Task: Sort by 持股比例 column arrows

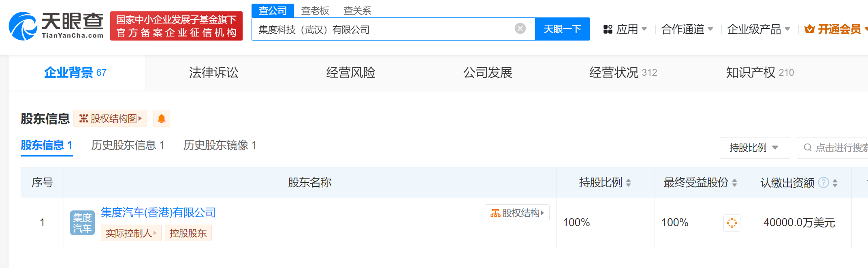Action: pos(628,183)
